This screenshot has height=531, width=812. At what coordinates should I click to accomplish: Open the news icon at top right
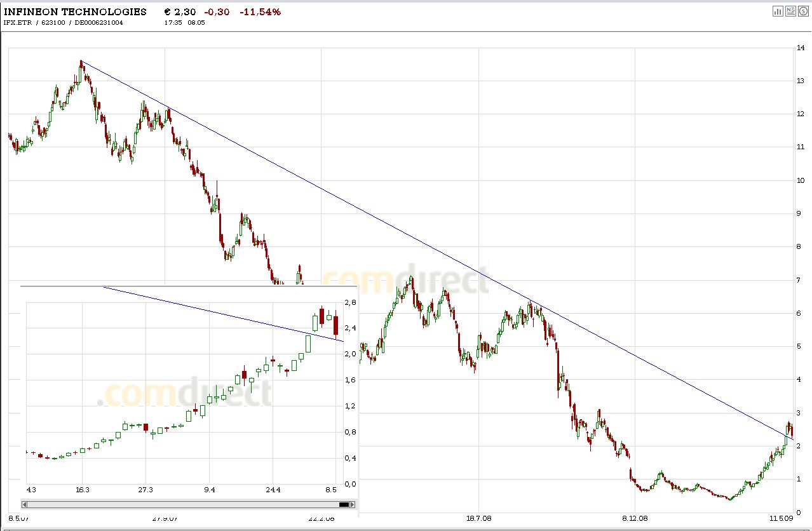[x=790, y=11]
